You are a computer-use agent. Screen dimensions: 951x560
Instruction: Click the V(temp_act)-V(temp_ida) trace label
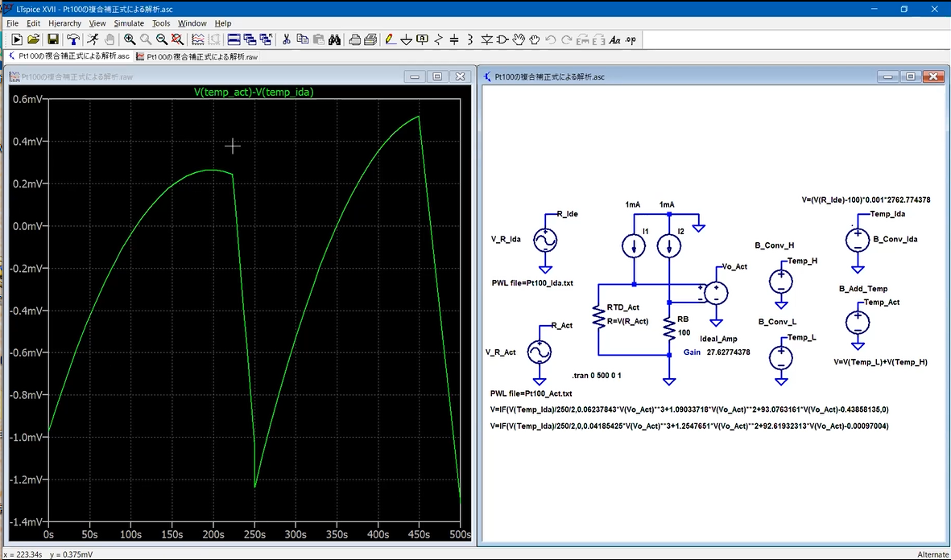pyautogui.click(x=254, y=93)
